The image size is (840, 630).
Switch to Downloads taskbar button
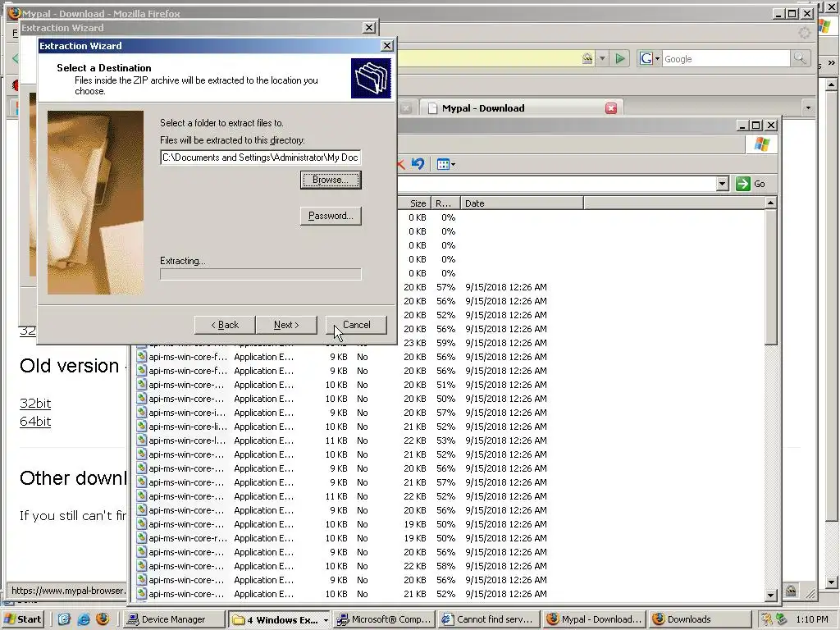[x=699, y=619]
